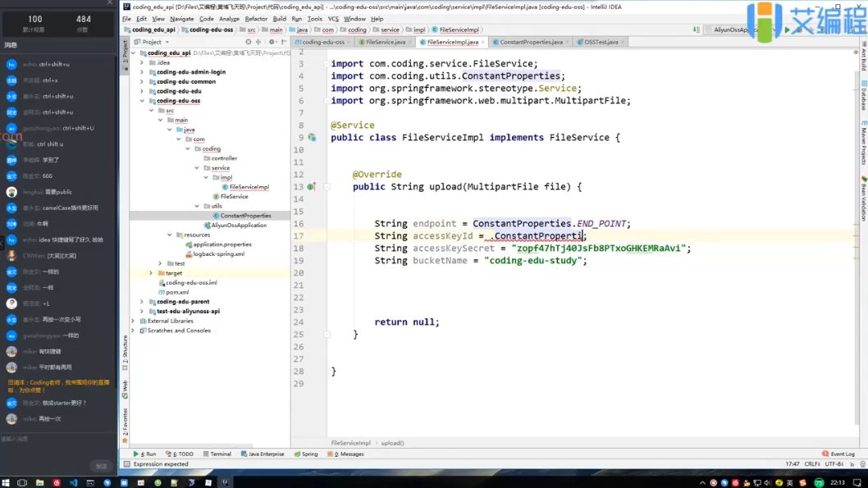Viewport: 868px width, 488px height.
Task: Expand External Libraries node
Action: pos(133,321)
